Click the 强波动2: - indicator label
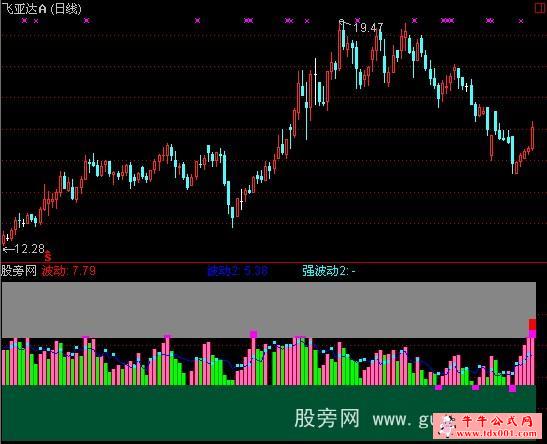 (329, 271)
